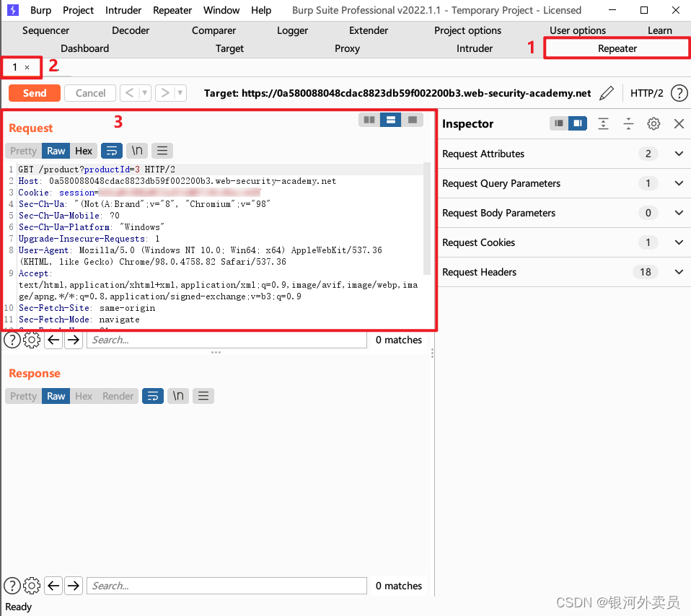This screenshot has width=691, height=616.
Task: Open the Intruder menu in menu bar
Action: tap(123, 10)
